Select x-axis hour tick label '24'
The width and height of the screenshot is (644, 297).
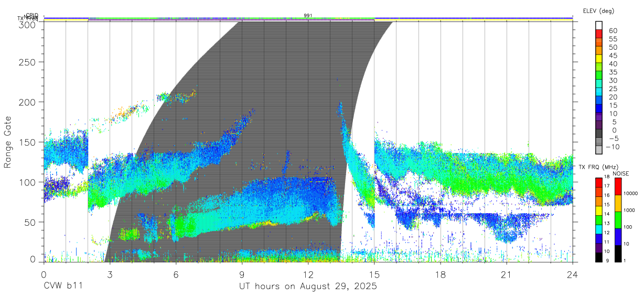pos(573,274)
